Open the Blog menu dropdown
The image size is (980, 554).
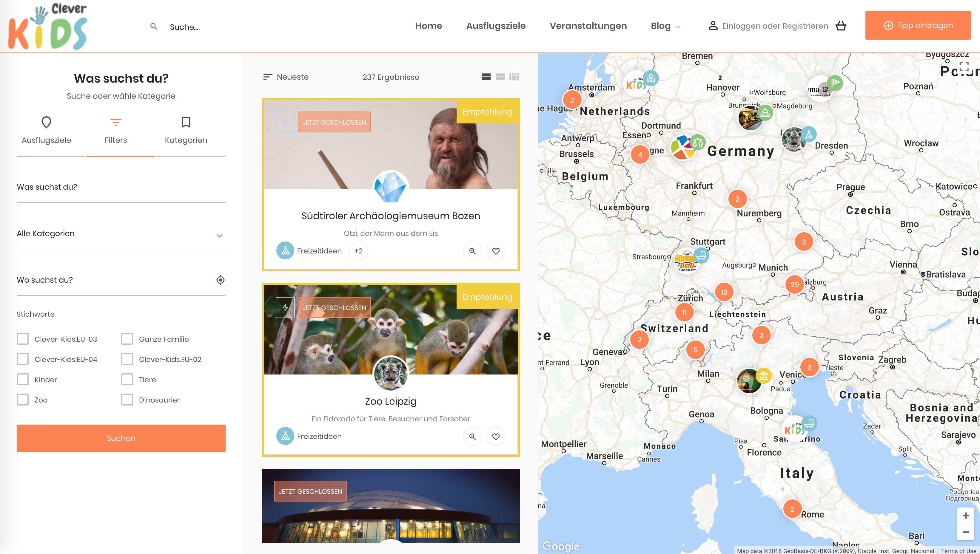click(665, 26)
